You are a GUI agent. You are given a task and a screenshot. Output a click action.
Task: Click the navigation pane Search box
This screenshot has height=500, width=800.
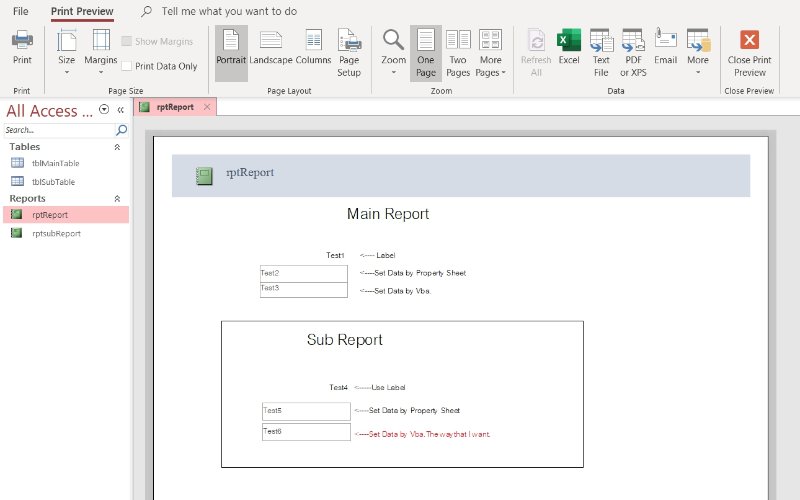point(58,130)
